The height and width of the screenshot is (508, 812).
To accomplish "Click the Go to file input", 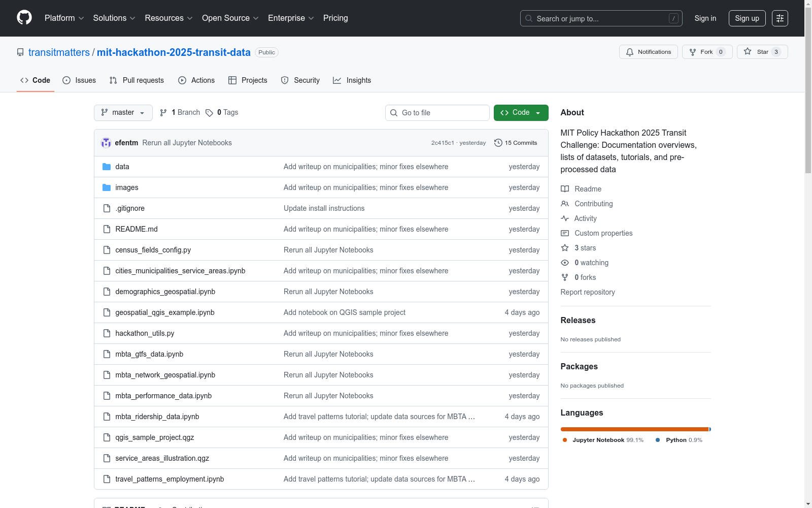I will click(x=437, y=113).
